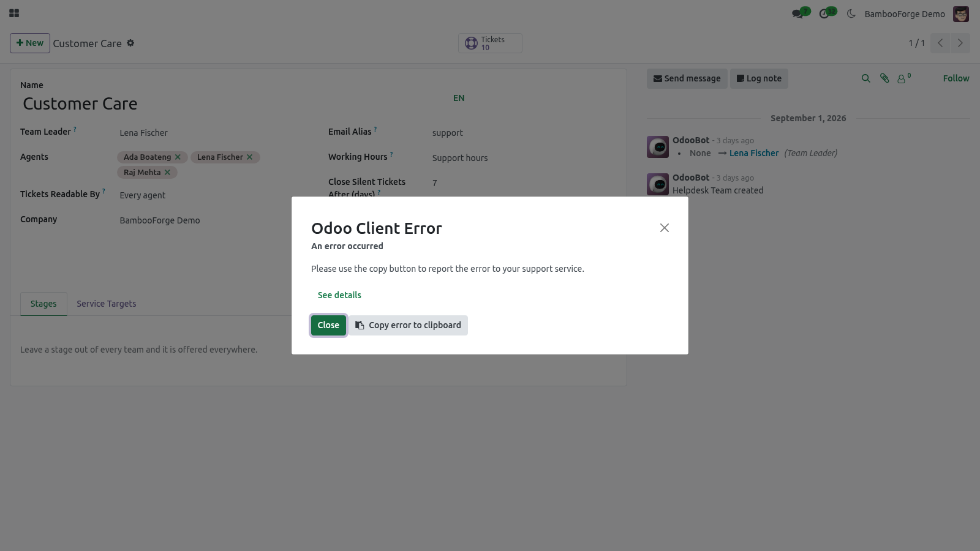980x551 pixels.
Task: Show Working Hours help question mark
Action: click(x=391, y=154)
